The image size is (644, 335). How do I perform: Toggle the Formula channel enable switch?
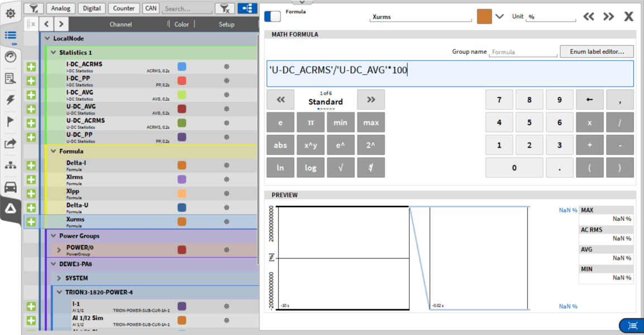pyautogui.click(x=273, y=16)
